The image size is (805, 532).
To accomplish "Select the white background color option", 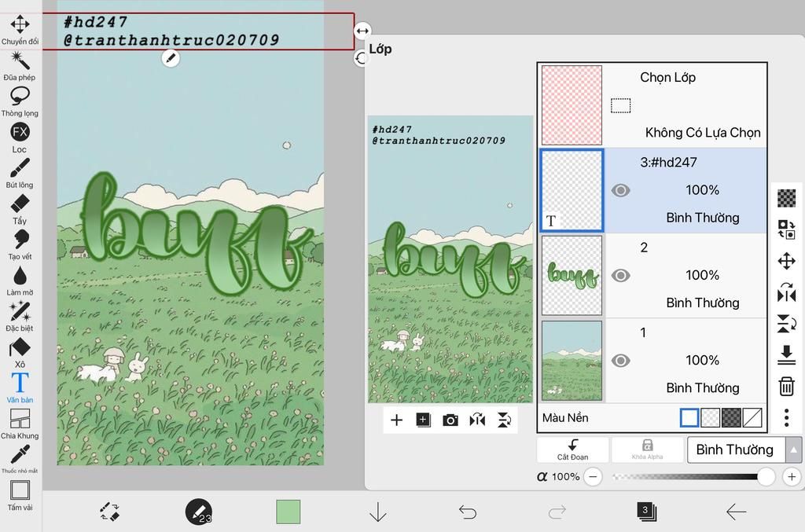I will [689, 417].
